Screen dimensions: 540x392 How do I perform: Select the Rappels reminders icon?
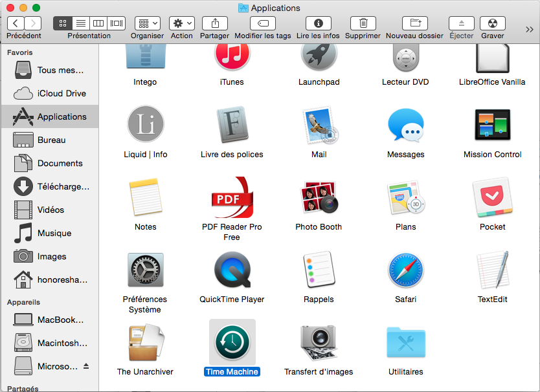(319, 270)
